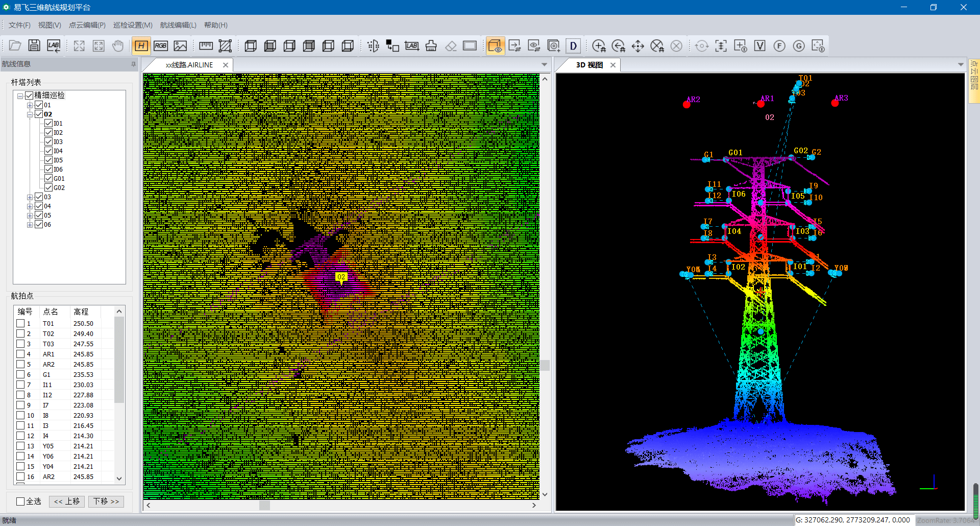Image resolution: width=980 pixels, height=526 pixels.
Task: Toggle the 全选 select-all checkbox
Action: coord(20,501)
